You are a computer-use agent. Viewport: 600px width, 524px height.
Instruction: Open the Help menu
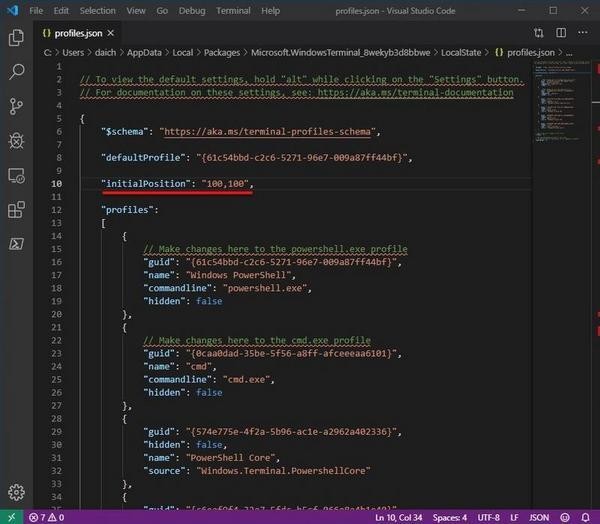tap(271, 11)
